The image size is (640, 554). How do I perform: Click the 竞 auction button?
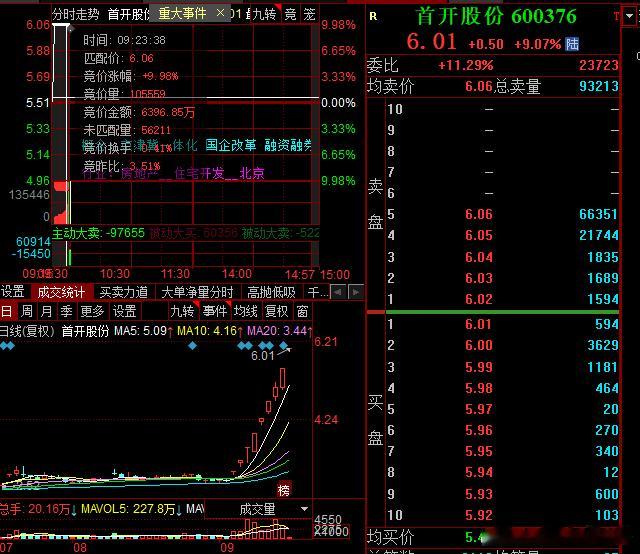(x=291, y=14)
